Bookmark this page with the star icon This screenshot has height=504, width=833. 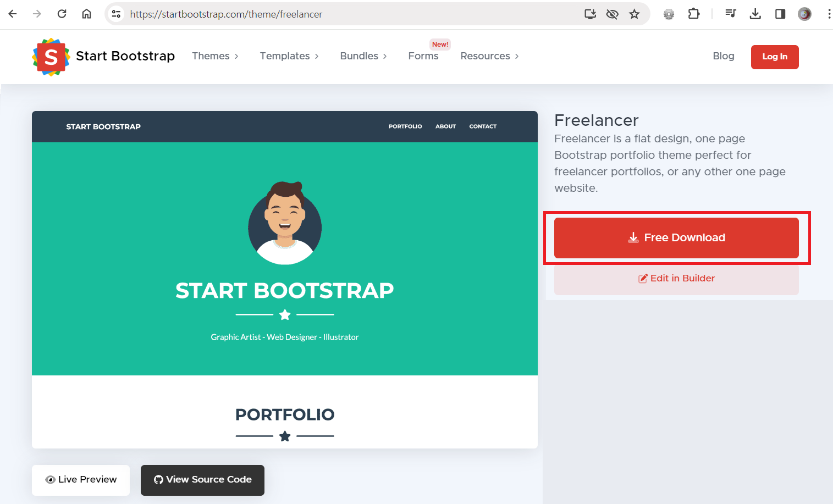635,14
